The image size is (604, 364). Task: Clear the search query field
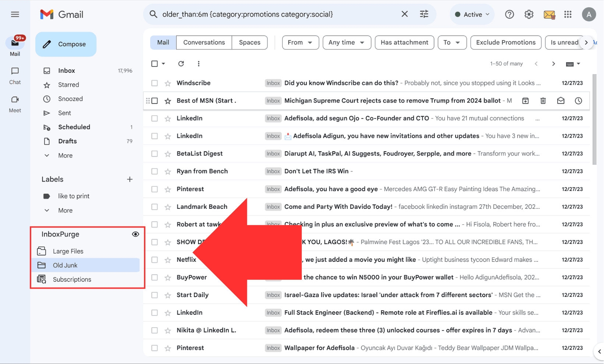tap(405, 14)
